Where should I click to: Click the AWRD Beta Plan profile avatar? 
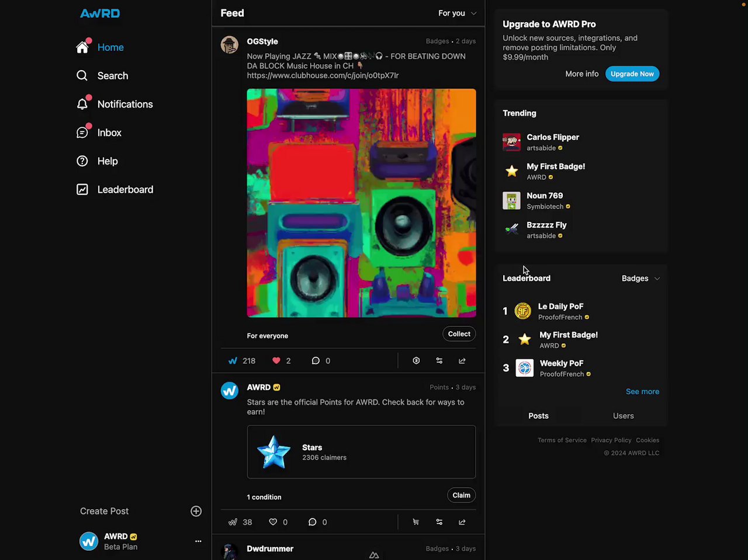(89, 541)
